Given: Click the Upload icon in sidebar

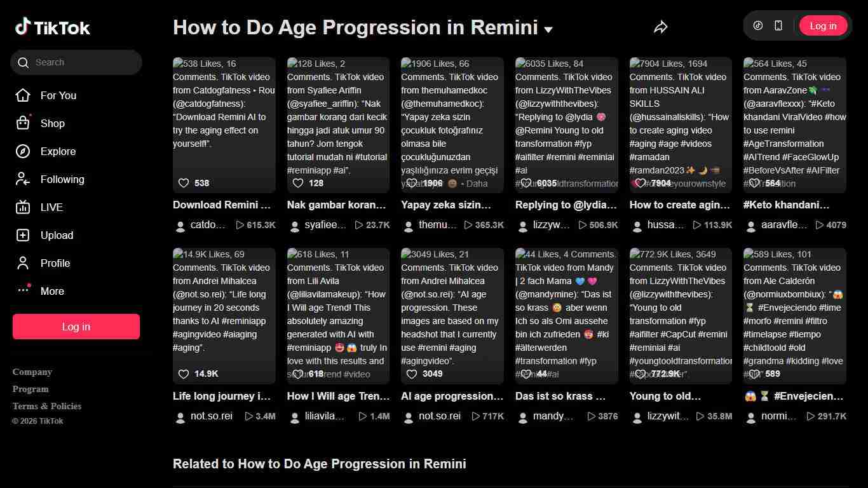Looking at the screenshot, I should pos(24,235).
